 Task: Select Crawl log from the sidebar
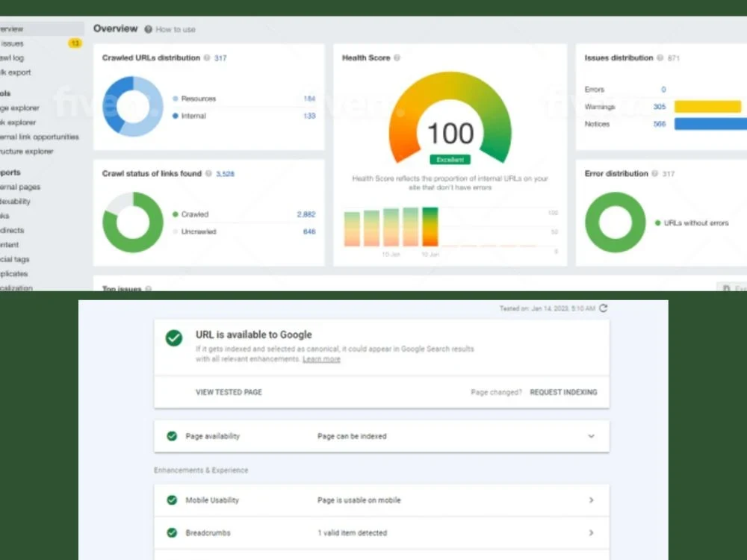(13, 57)
